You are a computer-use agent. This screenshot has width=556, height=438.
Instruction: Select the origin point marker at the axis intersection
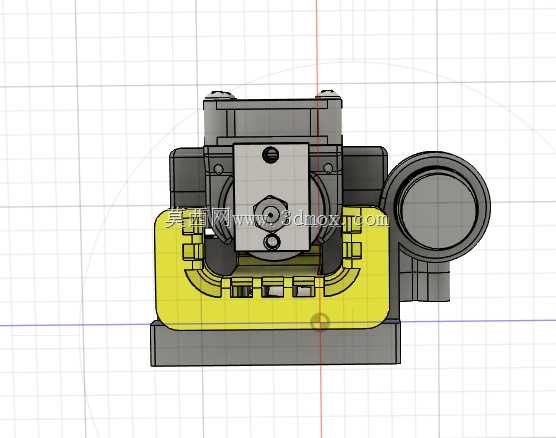[x=320, y=322]
